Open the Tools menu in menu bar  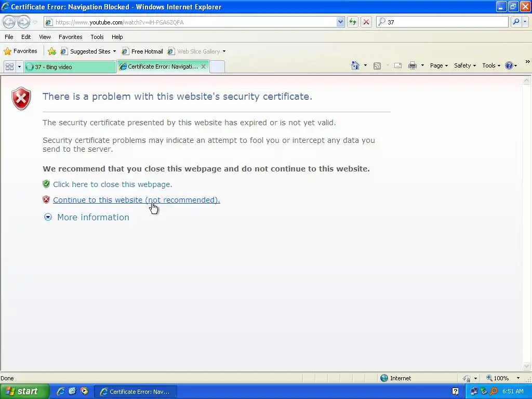[x=97, y=37]
